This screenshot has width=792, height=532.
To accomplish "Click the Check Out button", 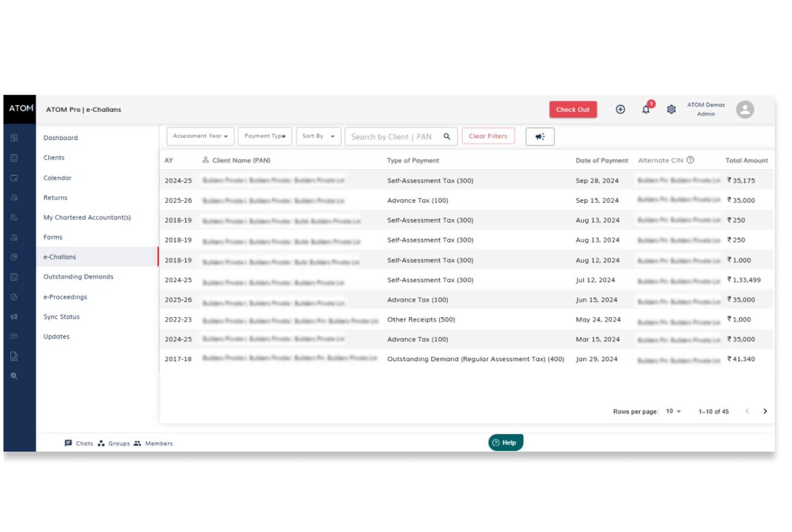I will (573, 110).
